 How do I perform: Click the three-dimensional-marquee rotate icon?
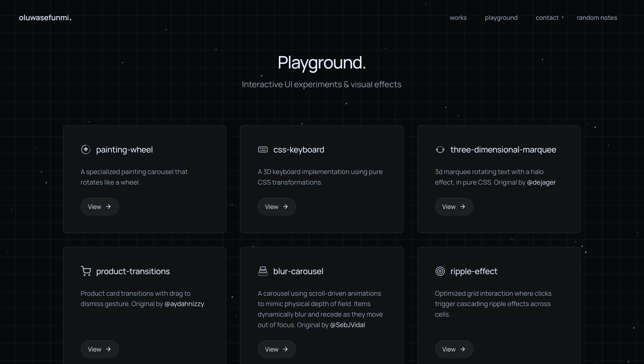coord(440,149)
